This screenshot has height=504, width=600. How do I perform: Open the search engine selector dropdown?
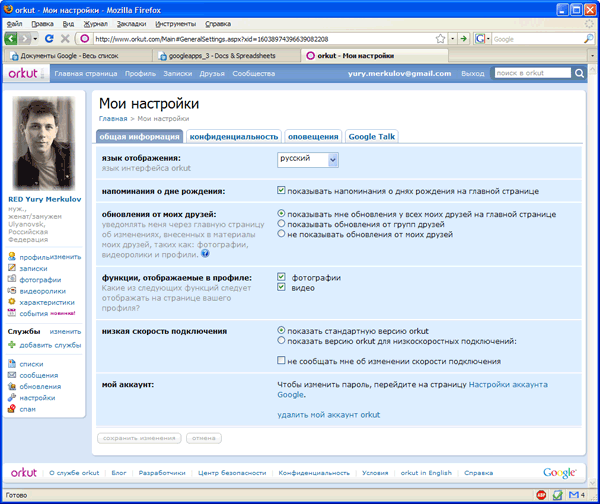point(488,39)
